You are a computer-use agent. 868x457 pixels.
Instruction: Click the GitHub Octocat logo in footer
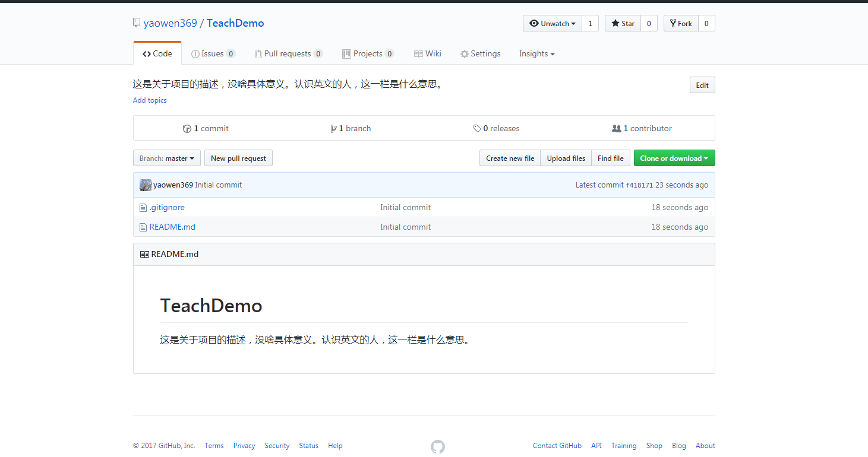pos(437,446)
